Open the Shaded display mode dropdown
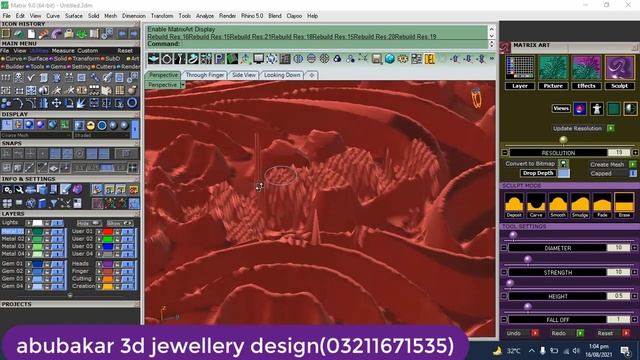Viewport: 640px width, 360px height. [102, 135]
